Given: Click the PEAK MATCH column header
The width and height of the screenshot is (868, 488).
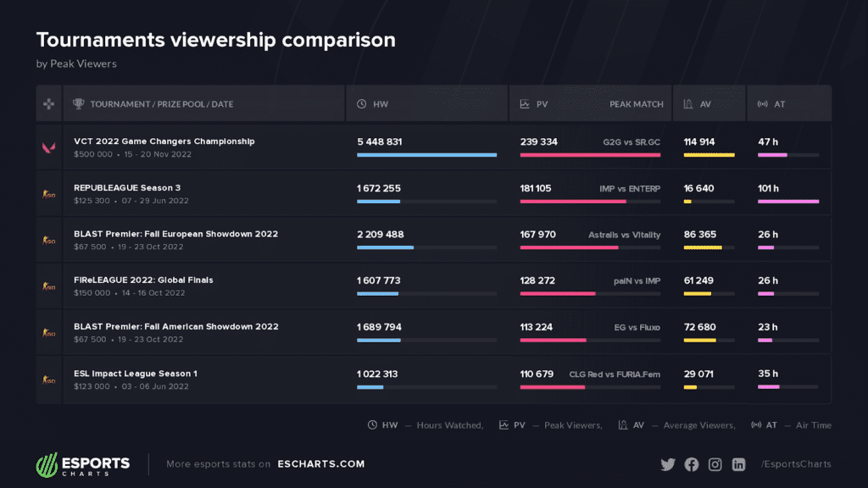Looking at the screenshot, I should pos(636,104).
